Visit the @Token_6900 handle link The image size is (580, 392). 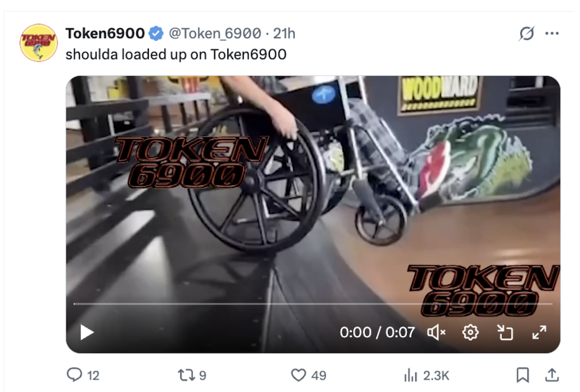215,33
